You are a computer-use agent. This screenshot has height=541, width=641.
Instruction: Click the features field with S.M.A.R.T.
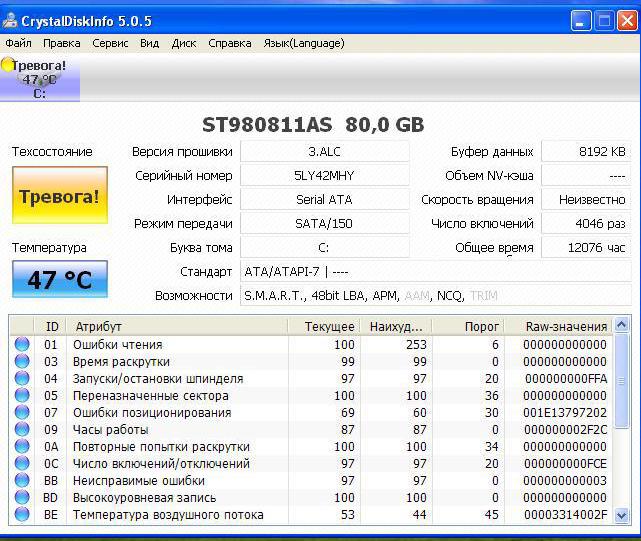tap(436, 295)
